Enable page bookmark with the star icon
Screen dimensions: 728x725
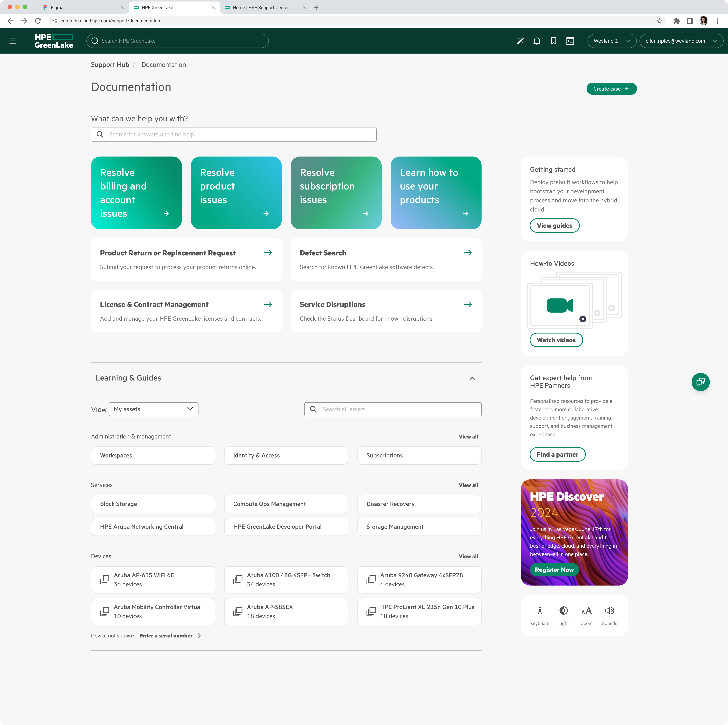660,21
